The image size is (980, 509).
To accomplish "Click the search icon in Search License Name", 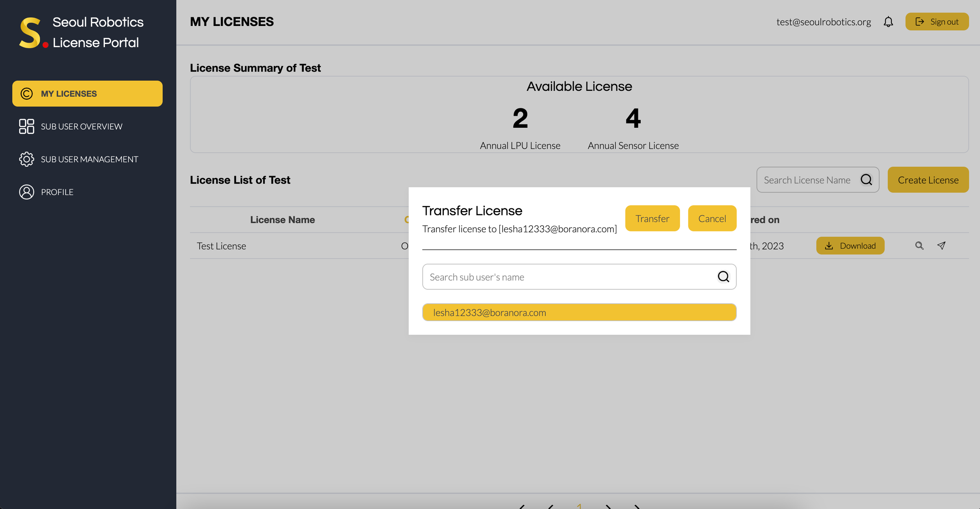I will tap(866, 180).
